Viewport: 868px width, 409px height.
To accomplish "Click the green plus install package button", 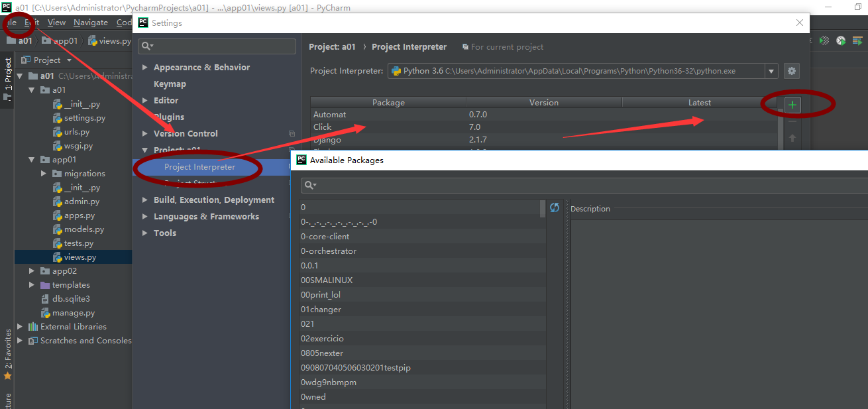I will tap(792, 105).
